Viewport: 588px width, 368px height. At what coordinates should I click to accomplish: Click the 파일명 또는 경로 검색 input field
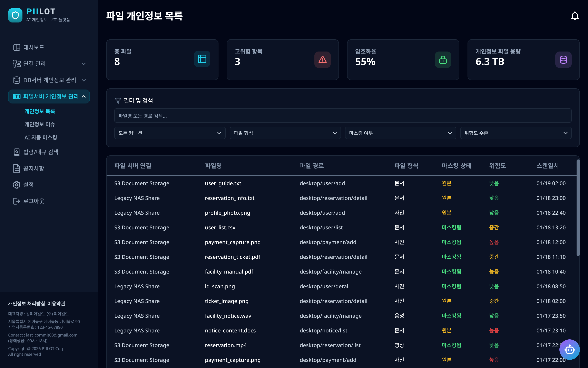click(343, 116)
